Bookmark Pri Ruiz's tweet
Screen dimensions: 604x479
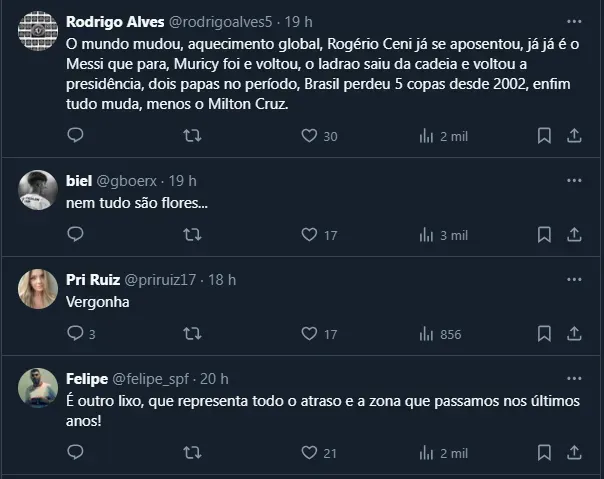point(544,334)
